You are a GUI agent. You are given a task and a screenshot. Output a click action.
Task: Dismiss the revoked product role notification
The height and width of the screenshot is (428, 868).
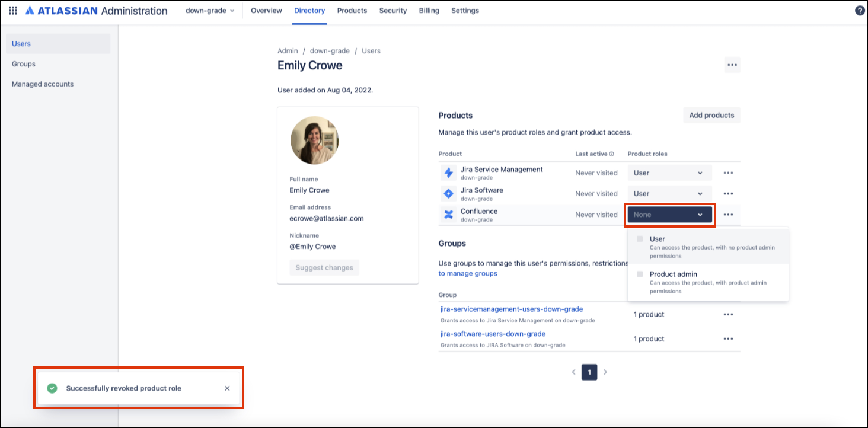pos(227,389)
